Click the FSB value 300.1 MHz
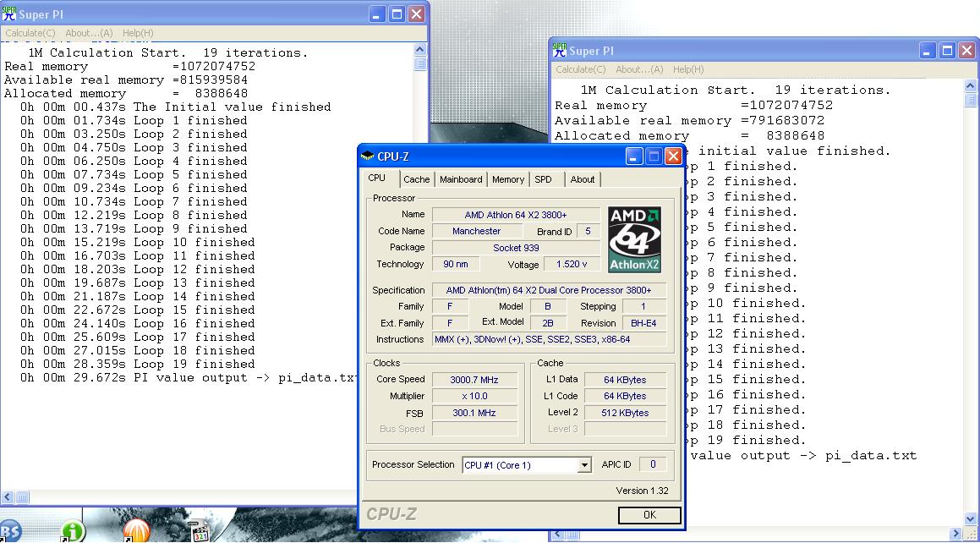The height and width of the screenshot is (543, 980). 474,413
